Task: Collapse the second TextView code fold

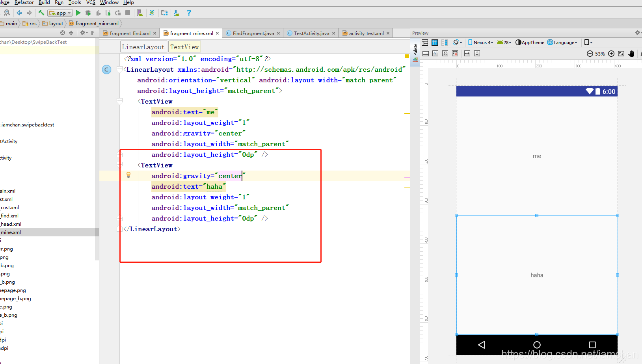Action: click(119, 165)
